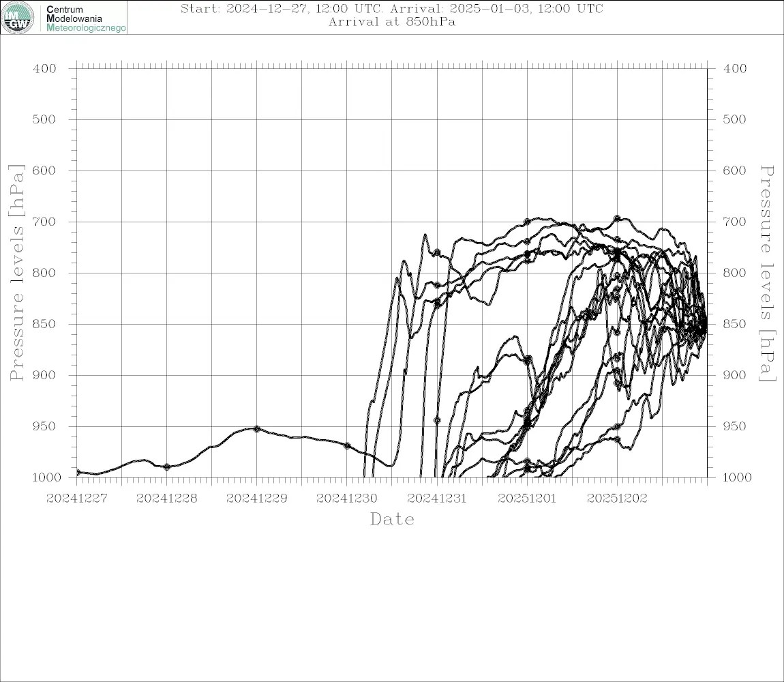Click trajectory start marker at 20241227 near 995 hPa
This screenshot has height=682, width=784.
point(78,472)
